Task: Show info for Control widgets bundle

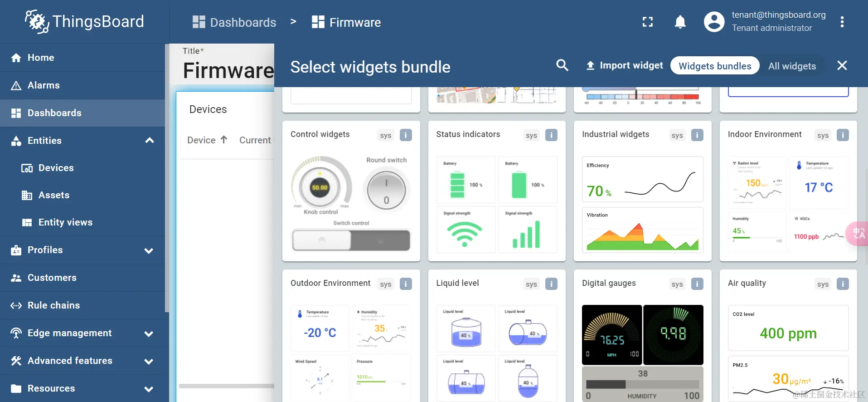Action: tap(406, 135)
